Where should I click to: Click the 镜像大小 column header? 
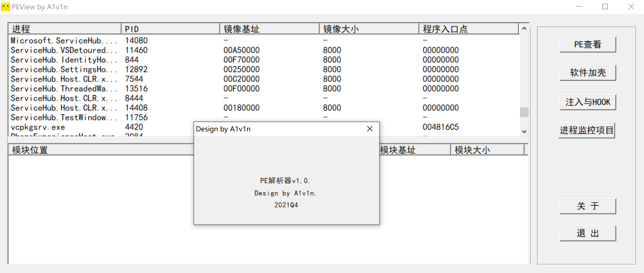[369, 29]
